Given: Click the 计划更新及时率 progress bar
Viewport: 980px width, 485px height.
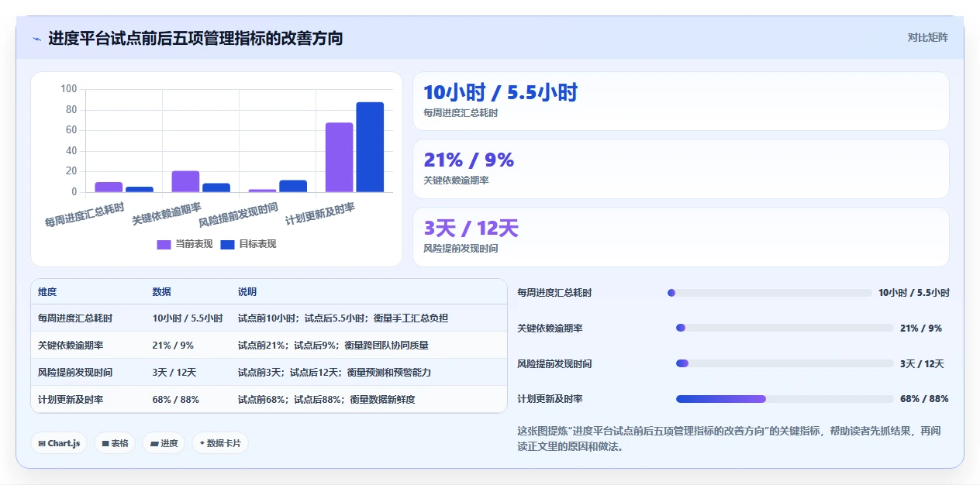Looking at the screenshot, I should tap(785, 399).
